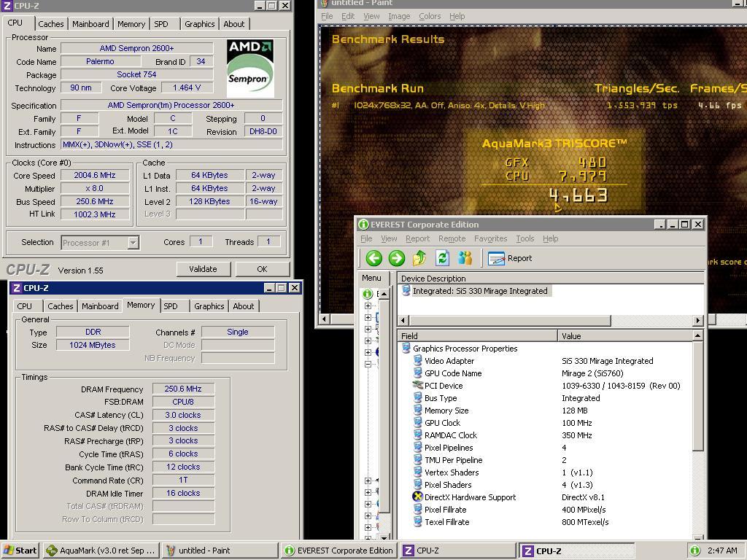Open the Tools menu in EVEREST

[525, 238]
